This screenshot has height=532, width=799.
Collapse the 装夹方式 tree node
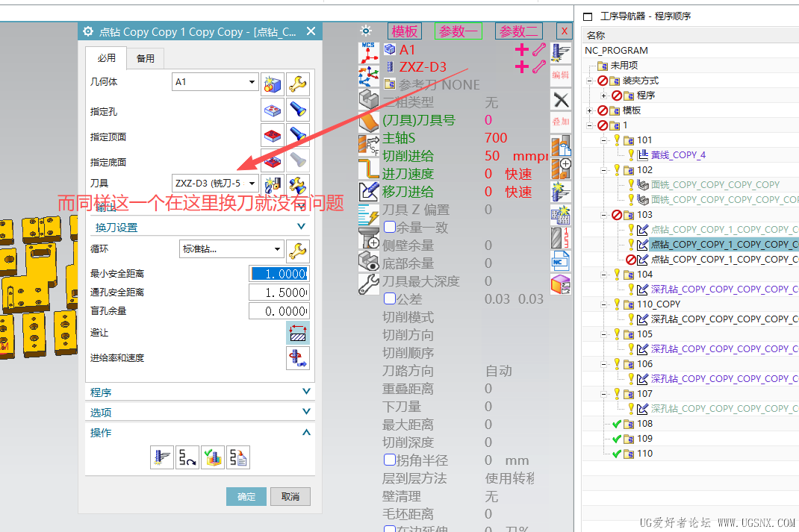(x=589, y=81)
